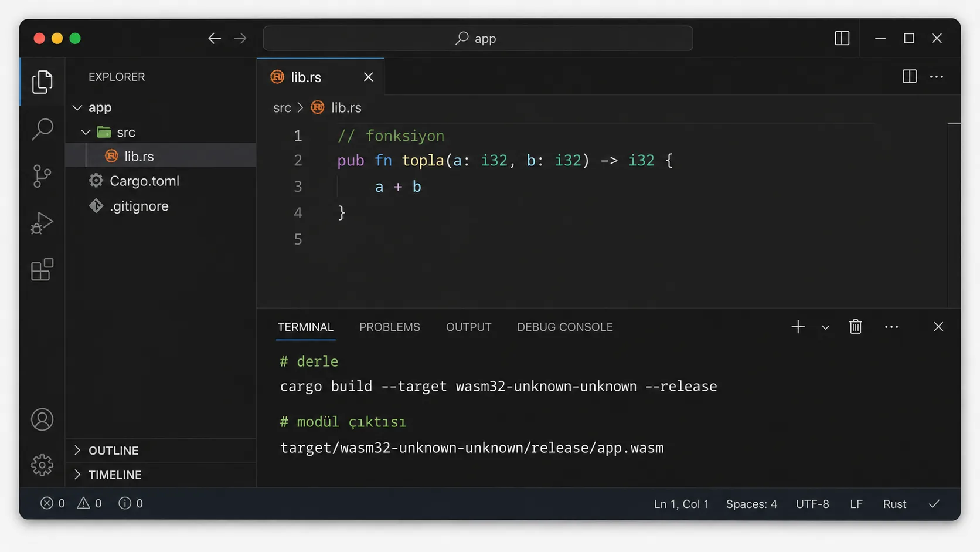Open editor More Actions ellipsis
Viewport: 980px width, 552px height.
tap(937, 77)
